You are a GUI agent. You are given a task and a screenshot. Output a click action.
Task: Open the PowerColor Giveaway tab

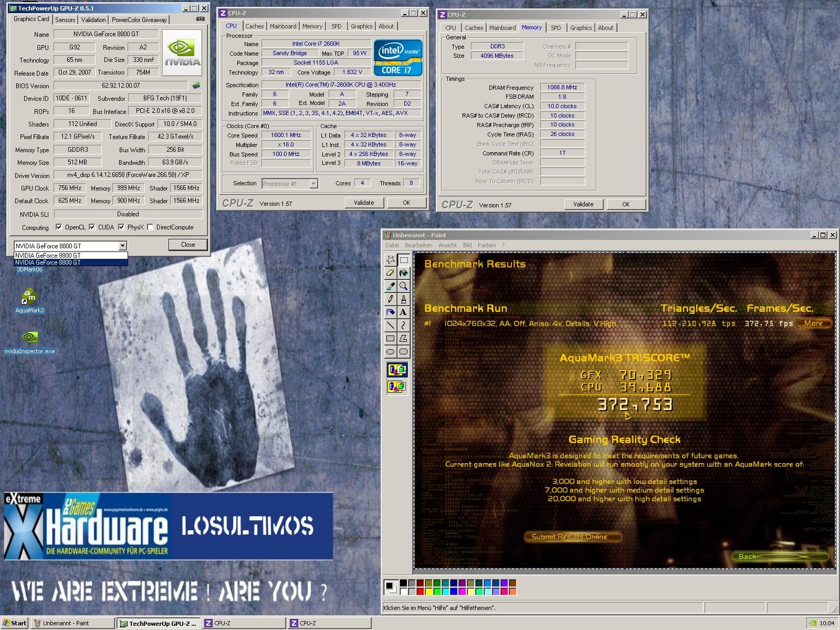pyautogui.click(x=139, y=20)
